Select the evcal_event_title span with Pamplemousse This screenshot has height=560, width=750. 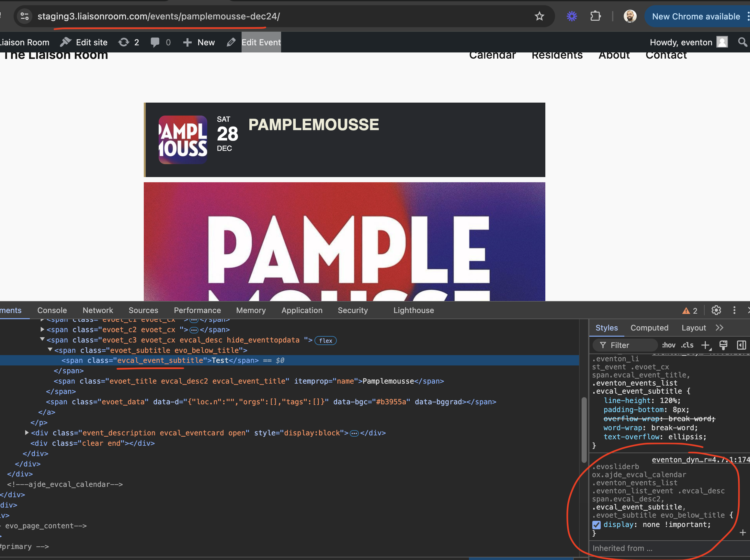(248, 381)
